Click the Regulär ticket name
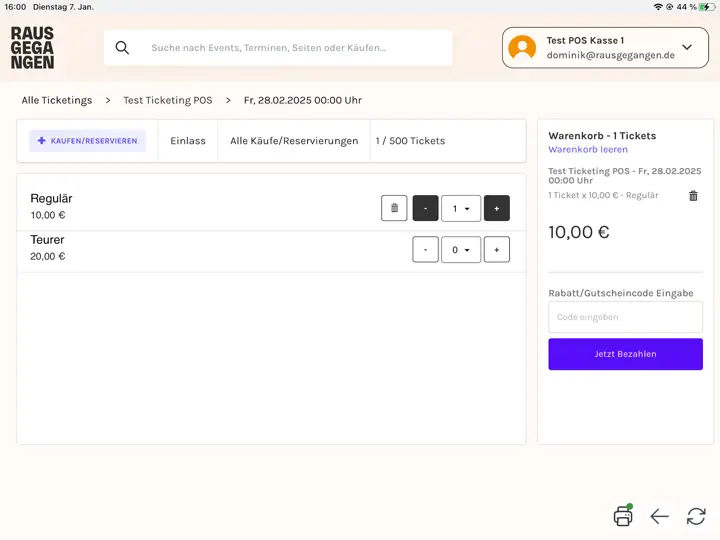Viewport: 720px width, 540px height. [x=51, y=198]
